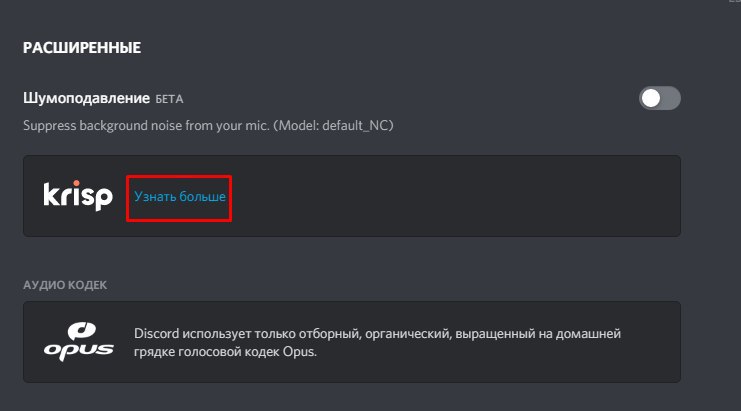741x411 pixels.
Task: Click the krisp logo
Action: (x=78, y=196)
